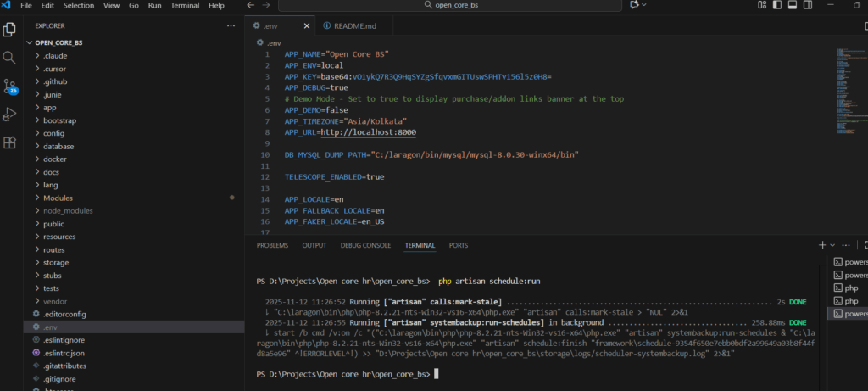Image resolution: width=868 pixels, height=391 pixels.
Task: Click the new terminal plus icon
Action: (821, 245)
